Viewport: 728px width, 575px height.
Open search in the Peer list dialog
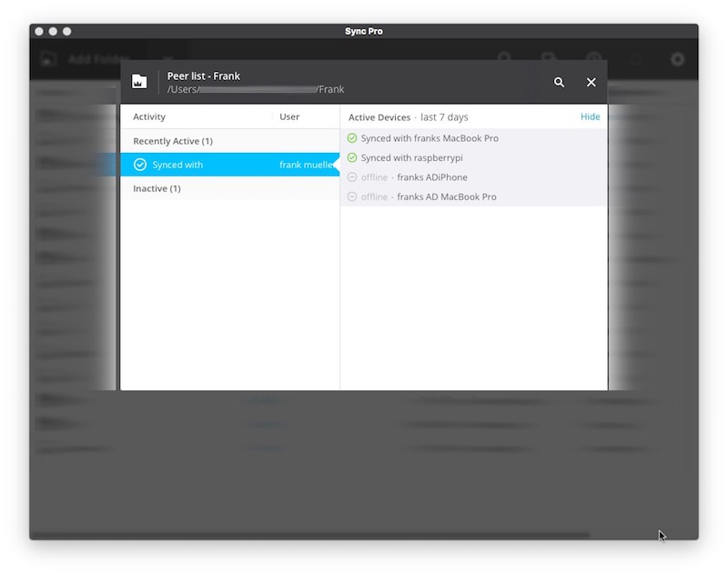coord(559,82)
